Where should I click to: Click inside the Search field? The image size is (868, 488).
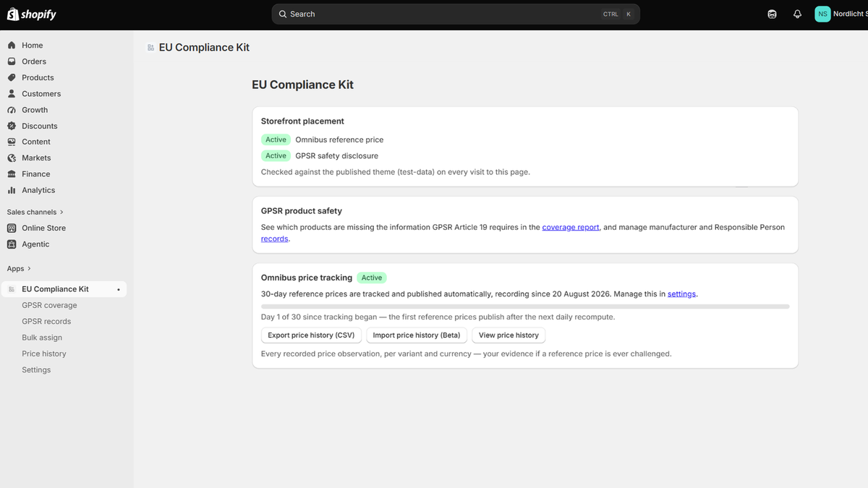(x=456, y=14)
